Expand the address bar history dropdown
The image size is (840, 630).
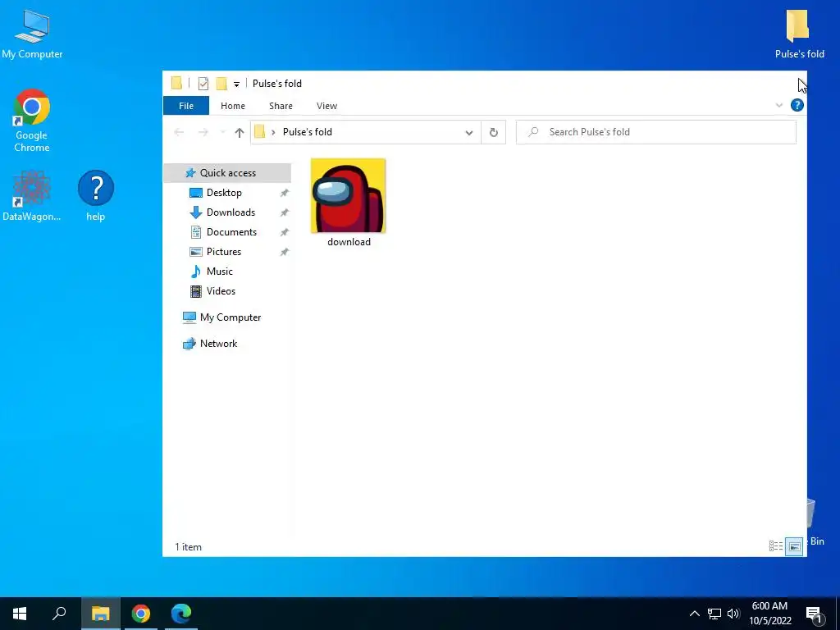click(x=468, y=132)
